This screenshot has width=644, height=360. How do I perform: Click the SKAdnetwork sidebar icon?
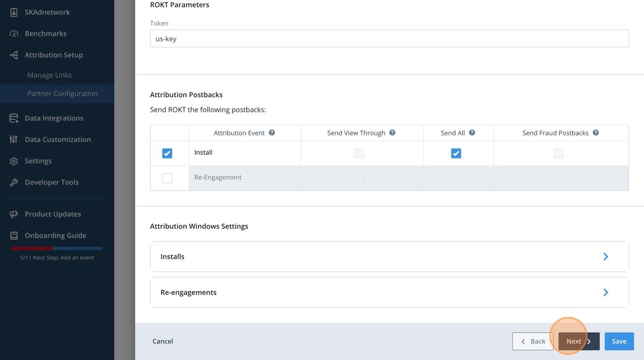[14, 12]
